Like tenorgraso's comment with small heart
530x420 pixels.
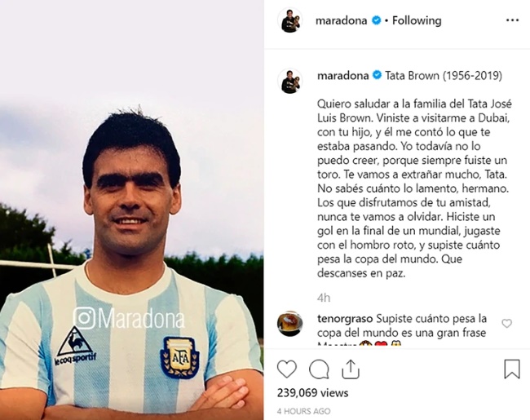tap(506, 324)
